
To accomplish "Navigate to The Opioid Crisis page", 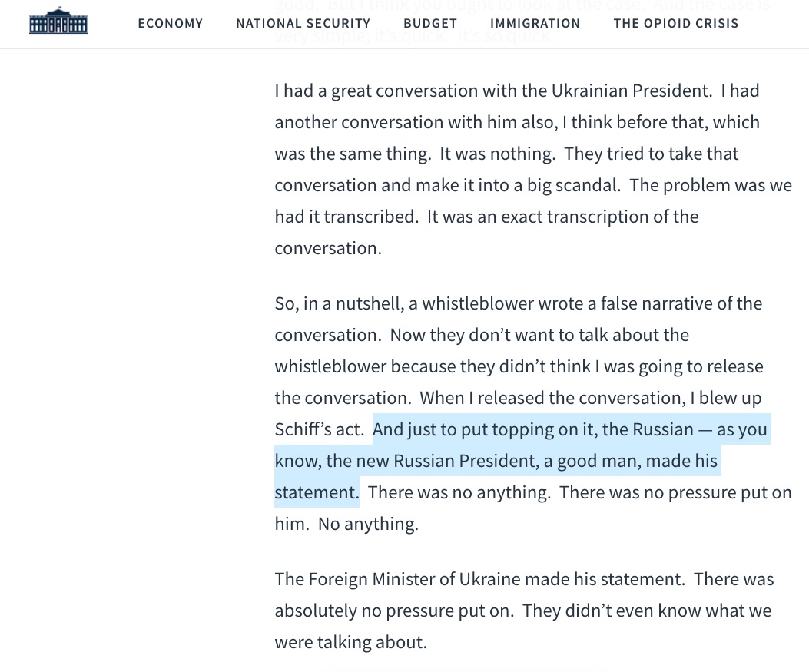I will (x=676, y=23).
